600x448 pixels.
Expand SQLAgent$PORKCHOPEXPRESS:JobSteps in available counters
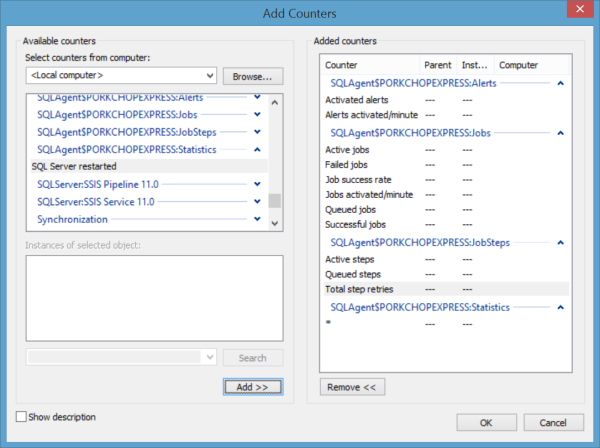[x=257, y=132]
